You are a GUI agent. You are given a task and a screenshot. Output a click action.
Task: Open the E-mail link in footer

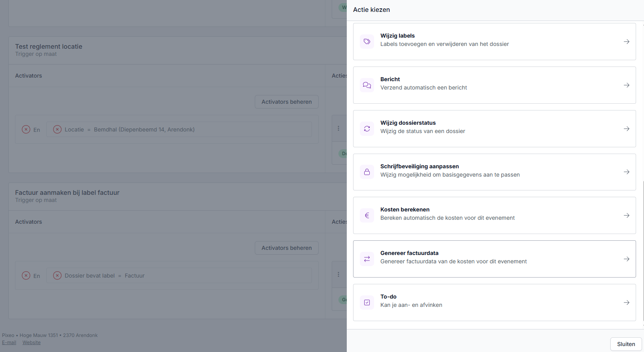pyautogui.click(x=9, y=342)
